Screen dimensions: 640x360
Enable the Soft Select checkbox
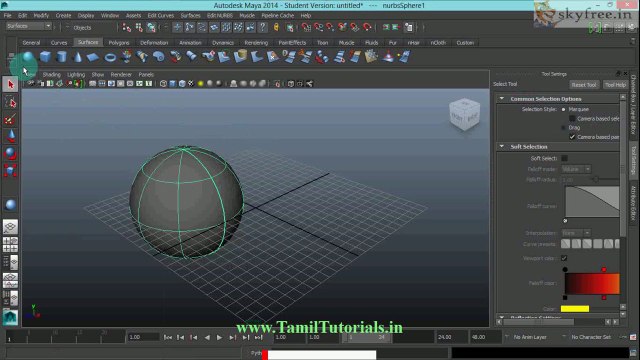click(564, 158)
